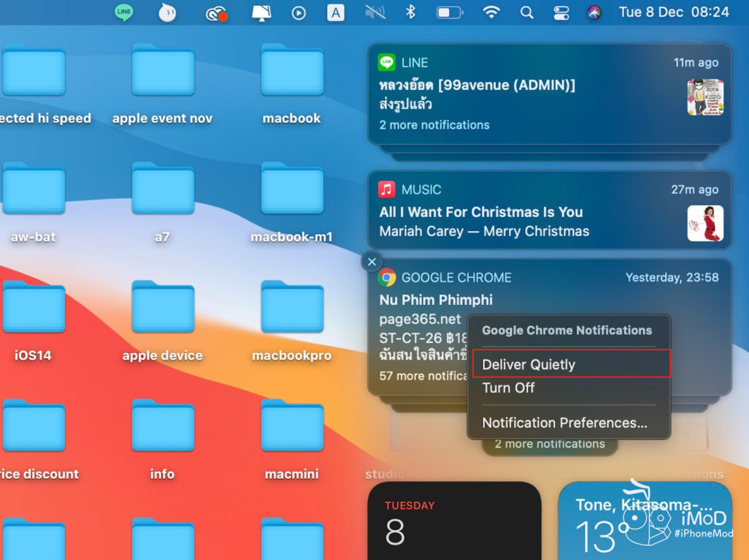
Task: Open Wi-Fi status menu
Action: point(492,12)
